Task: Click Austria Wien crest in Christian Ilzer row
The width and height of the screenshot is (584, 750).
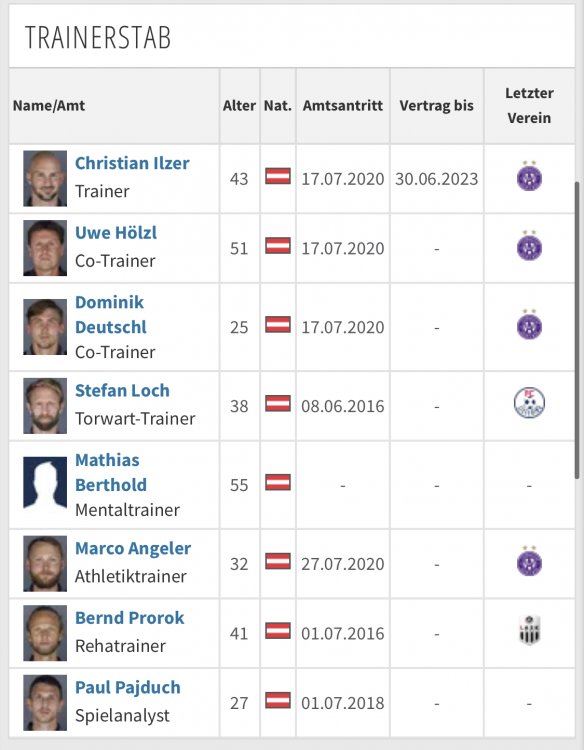Action: tap(529, 176)
